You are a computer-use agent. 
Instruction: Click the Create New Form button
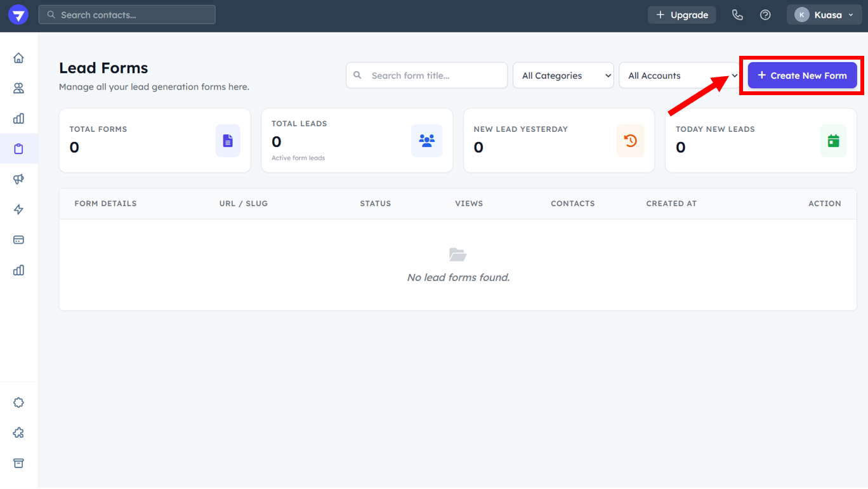[802, 75]
